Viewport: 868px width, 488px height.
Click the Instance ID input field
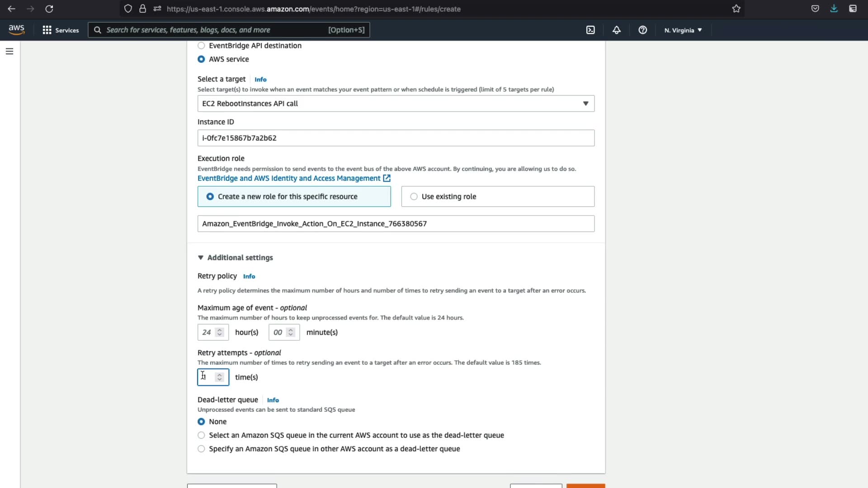point(396,138)
